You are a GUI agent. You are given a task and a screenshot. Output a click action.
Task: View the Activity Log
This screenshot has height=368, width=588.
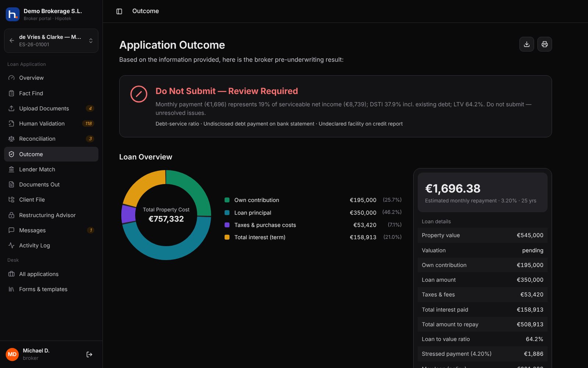(x=51, y=245)
